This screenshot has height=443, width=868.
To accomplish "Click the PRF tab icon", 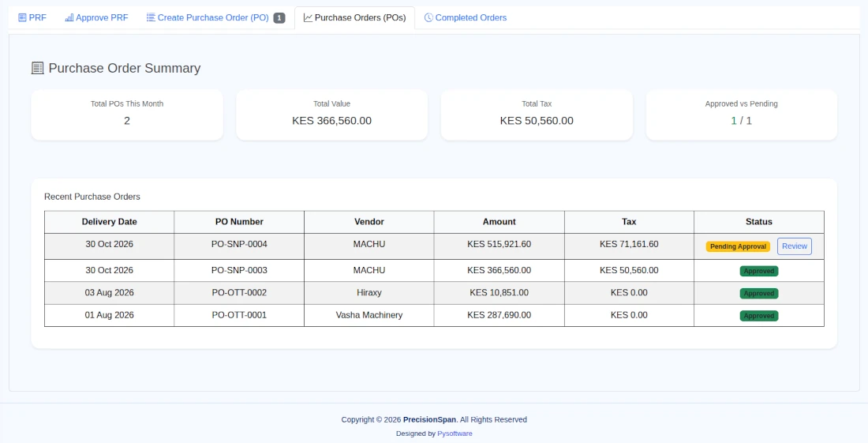I will tap(22, 17).
